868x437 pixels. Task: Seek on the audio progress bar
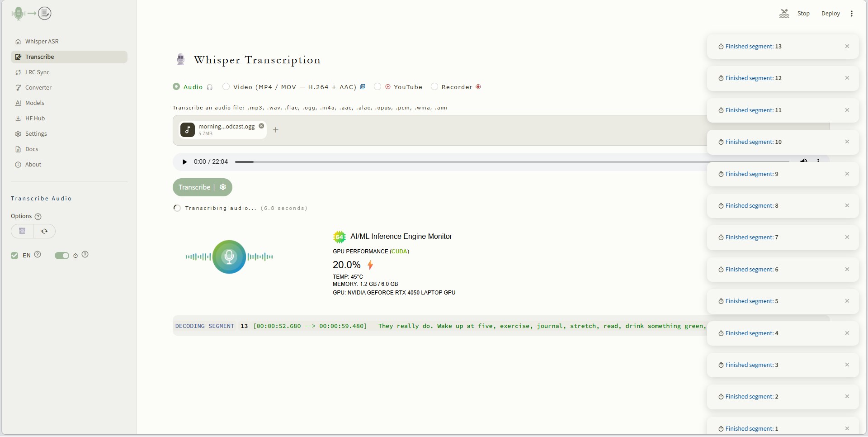[512, 161]
